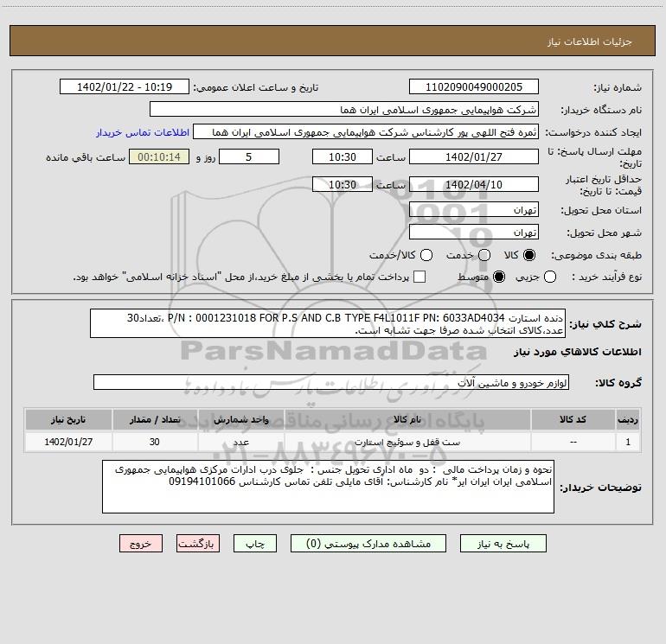Image resolution: width=666 pixels, height=644 pixels.
Task: Click the شرح کلی نیاز label
Action: pos(605,324)
